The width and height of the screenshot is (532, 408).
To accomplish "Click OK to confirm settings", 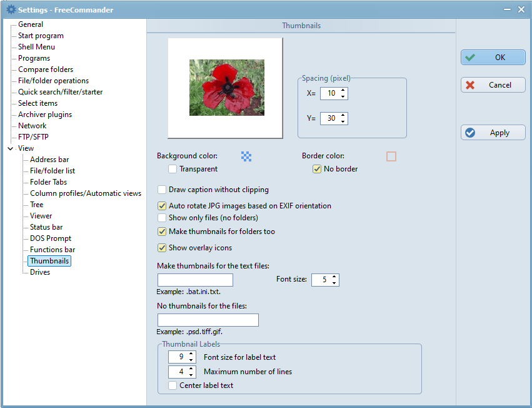I will point(493,58).
